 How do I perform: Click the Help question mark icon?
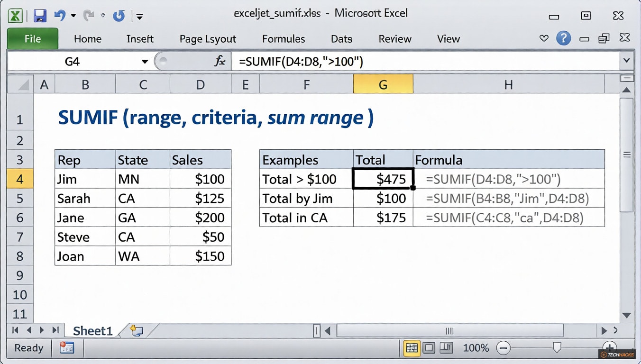(x=563, y=38)
